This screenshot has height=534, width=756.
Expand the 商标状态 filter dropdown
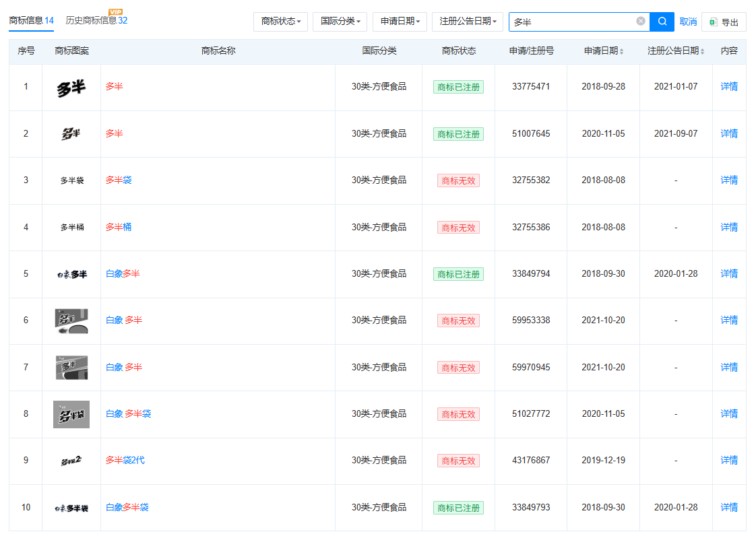(281, 22)
